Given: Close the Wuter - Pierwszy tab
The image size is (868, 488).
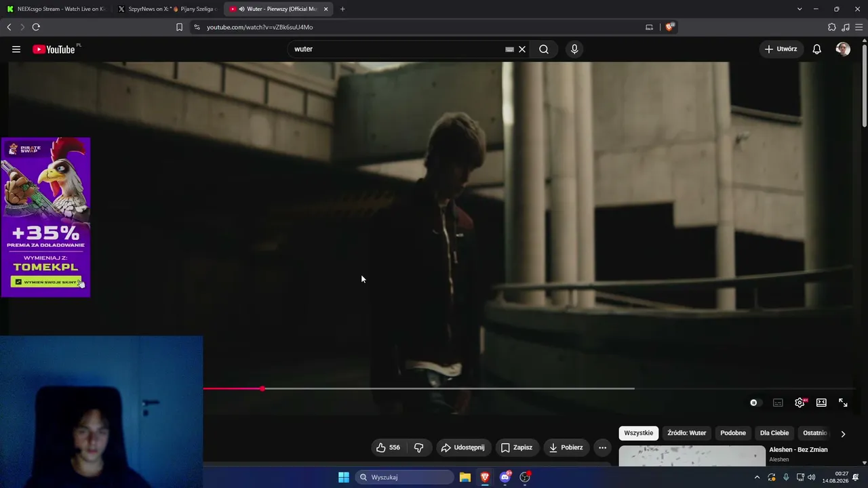Looking at the screenshot, I should tap(325, 9).
